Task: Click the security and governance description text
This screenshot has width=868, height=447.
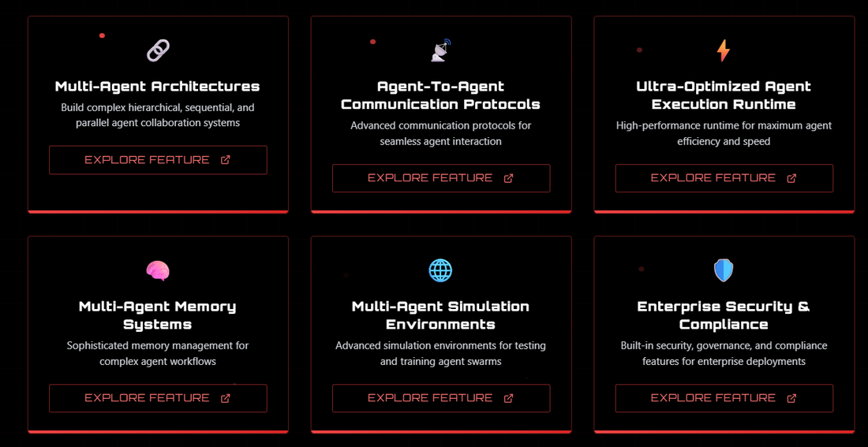Action: coord(724,353)
